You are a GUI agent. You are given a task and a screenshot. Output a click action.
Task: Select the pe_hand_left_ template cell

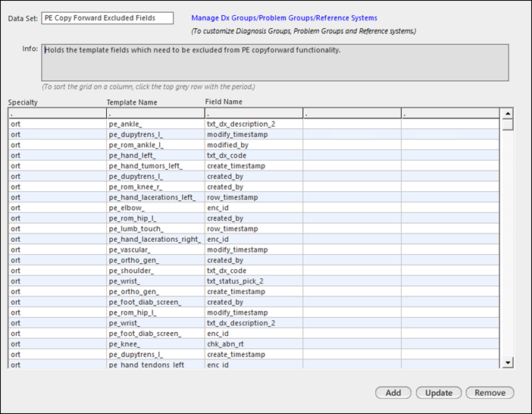(155, 155)
